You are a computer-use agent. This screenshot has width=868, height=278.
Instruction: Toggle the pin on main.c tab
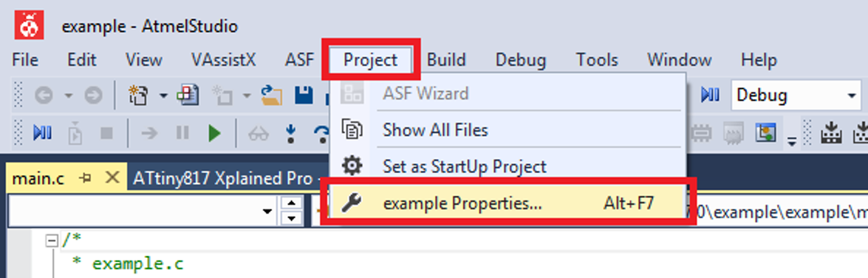tap(85, 177)
